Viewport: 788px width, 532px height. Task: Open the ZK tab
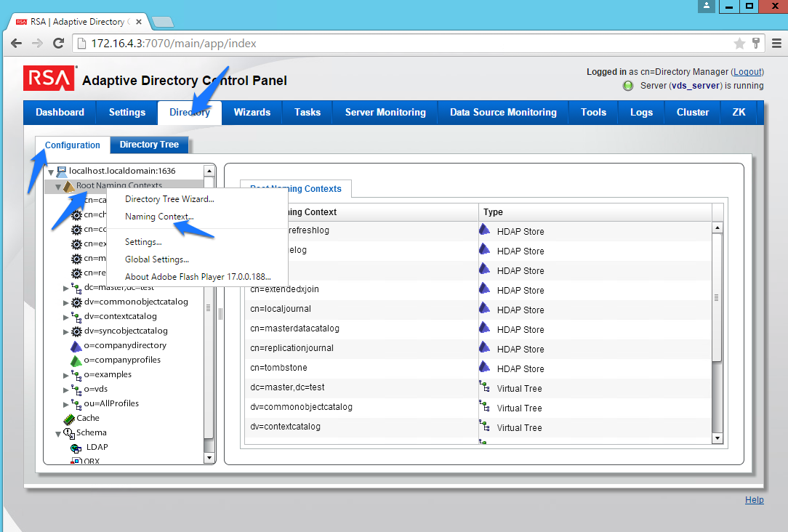[739, 113]
